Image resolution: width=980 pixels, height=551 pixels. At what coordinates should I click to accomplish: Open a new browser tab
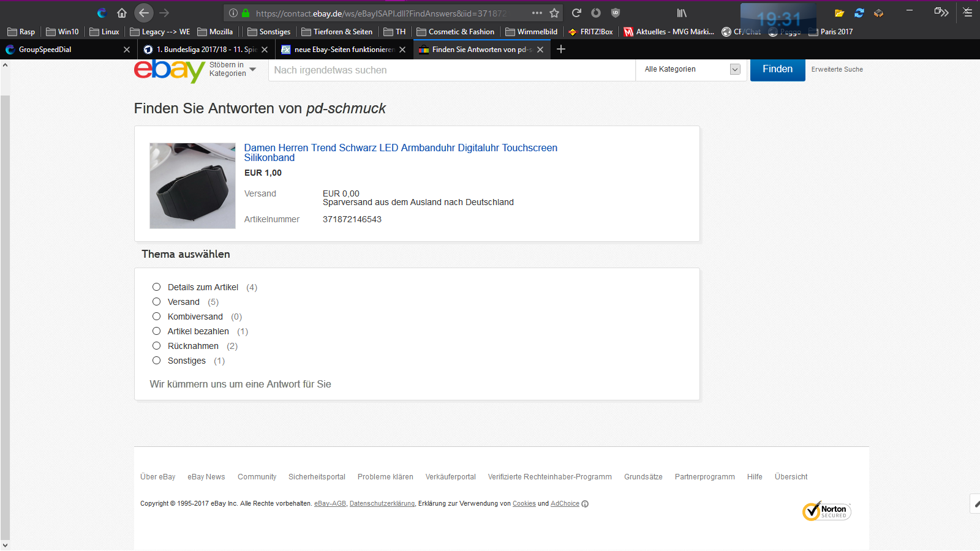(x=560, y=49)
